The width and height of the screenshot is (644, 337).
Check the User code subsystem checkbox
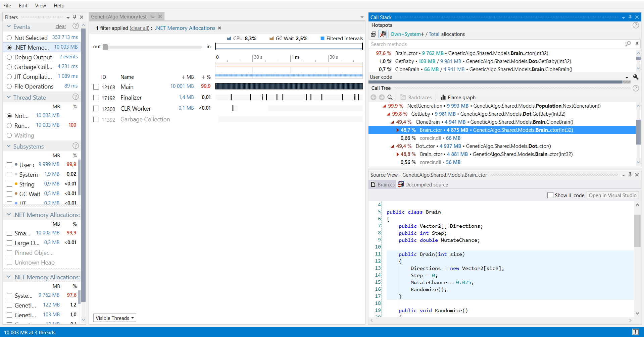[9, 165]
